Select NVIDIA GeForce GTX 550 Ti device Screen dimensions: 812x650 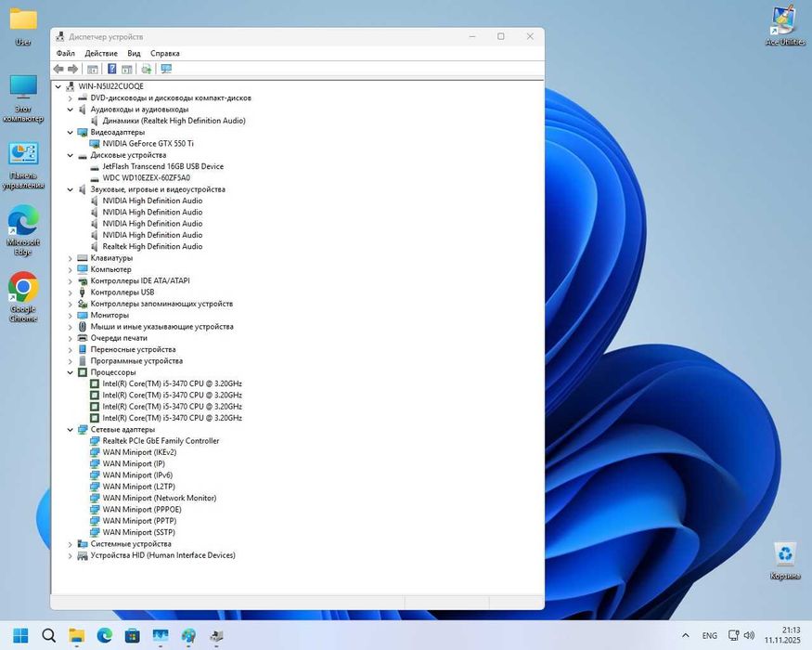pyautogui.click(x=148, y=144)
